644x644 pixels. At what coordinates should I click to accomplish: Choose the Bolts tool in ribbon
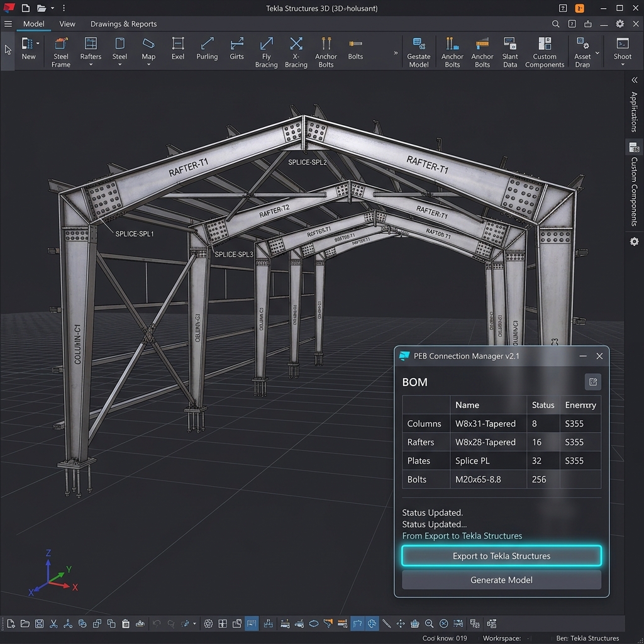[x=355, y=48]
